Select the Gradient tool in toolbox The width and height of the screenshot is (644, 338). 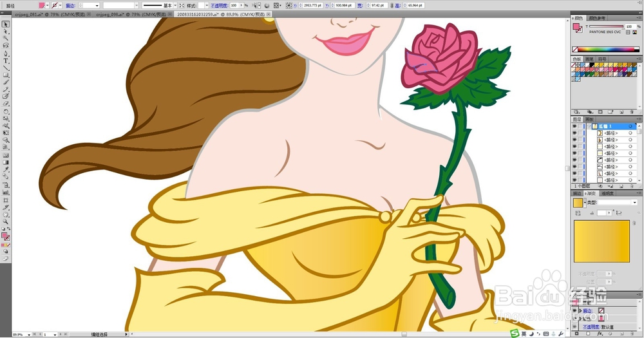pyautogui.click(x=6, y=163)
